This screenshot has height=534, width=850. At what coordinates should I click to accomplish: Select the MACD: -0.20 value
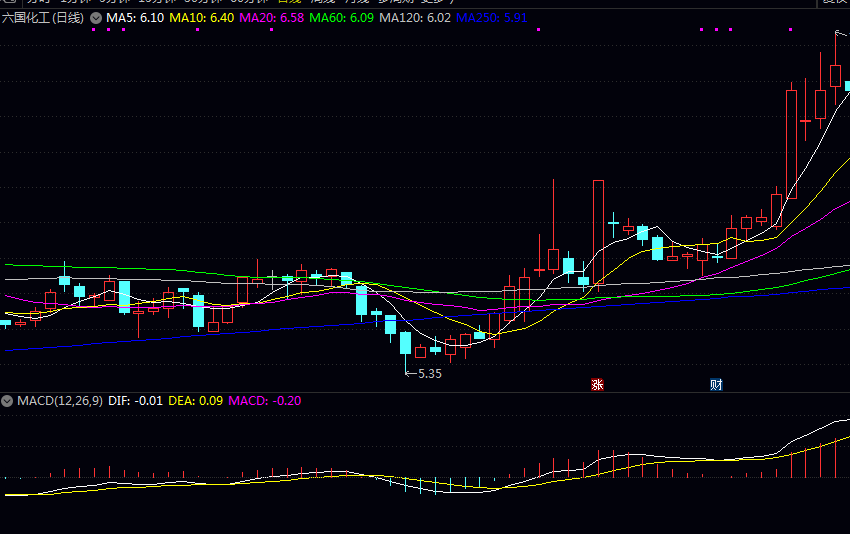click(x=265, y=401)
